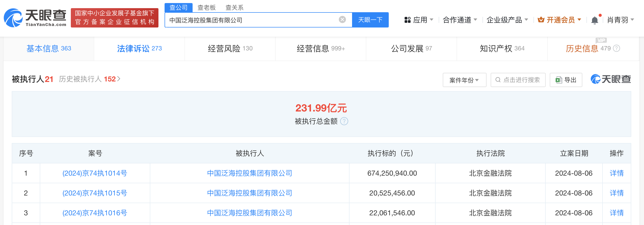Open 详情 for case 1014
Screen dimensions: 644x225
coord(617,173)
